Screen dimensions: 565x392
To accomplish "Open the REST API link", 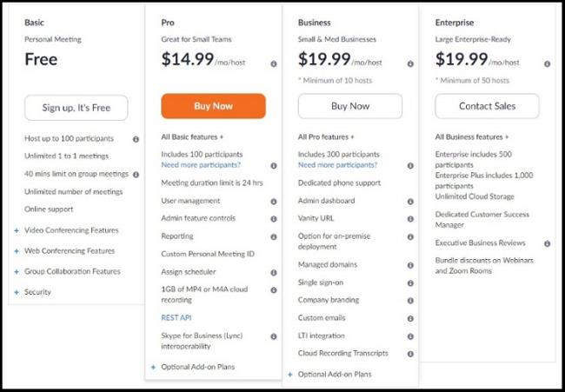I will coord(176,317).
